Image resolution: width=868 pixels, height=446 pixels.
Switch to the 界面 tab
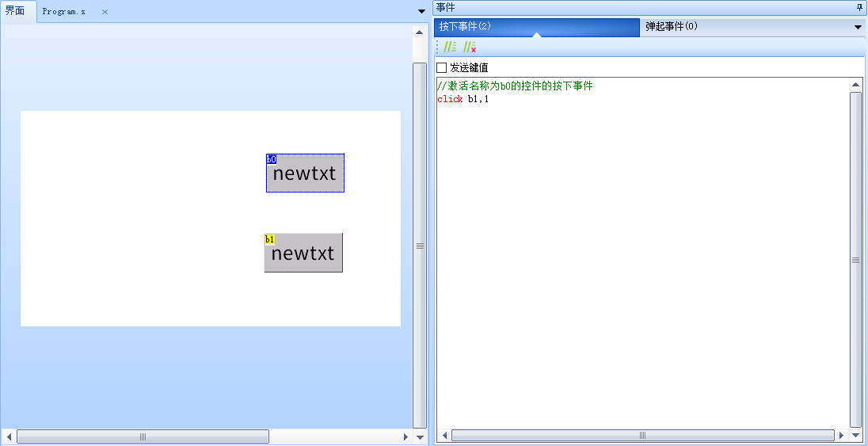[x=15, y=11]
